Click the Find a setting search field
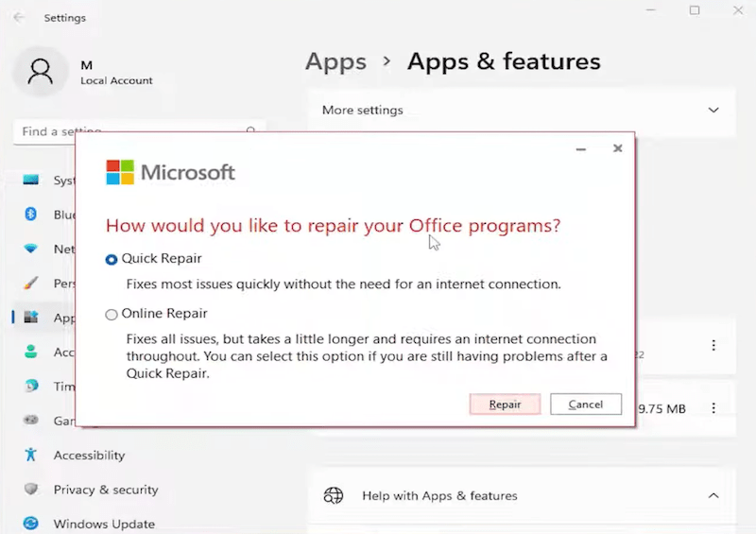The width and height of the screenshot is (756, 534). (140, 131)
